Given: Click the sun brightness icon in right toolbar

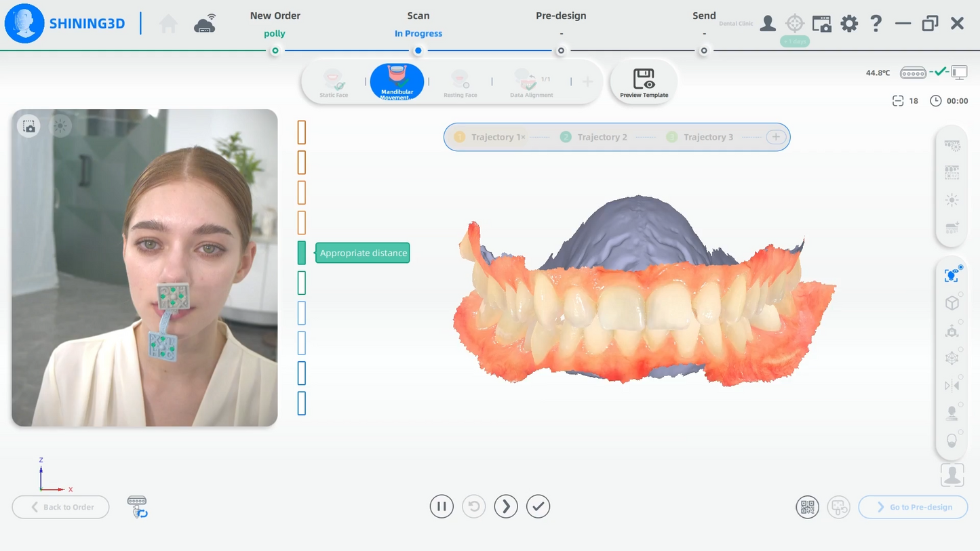Looking at the screenshot, I should coord(952,200).
